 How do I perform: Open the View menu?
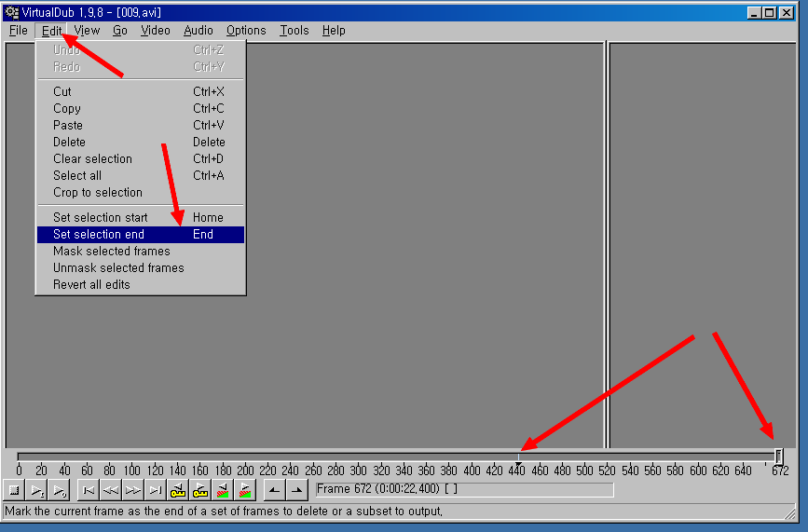87,31
